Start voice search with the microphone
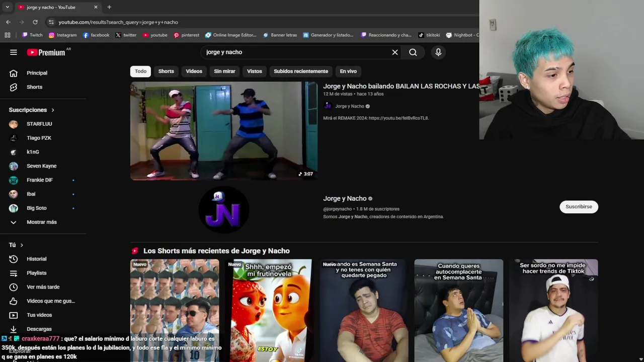 point(438,52)
